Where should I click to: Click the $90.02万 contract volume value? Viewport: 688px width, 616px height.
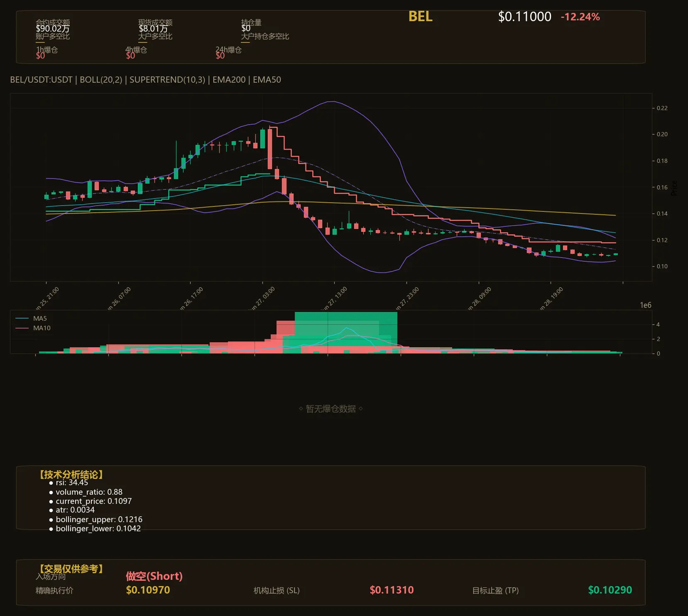[x=53, y=29]
